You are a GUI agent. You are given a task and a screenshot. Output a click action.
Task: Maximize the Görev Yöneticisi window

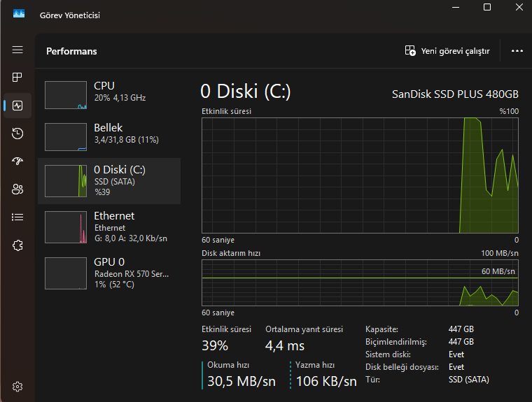[487, 7]
